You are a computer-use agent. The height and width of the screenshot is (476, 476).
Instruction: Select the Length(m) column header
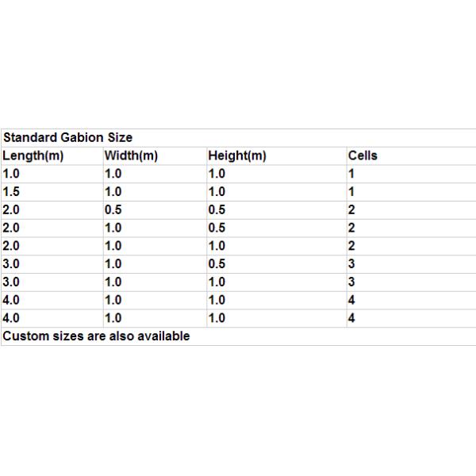pyautogui.click(x=33, y=155)
